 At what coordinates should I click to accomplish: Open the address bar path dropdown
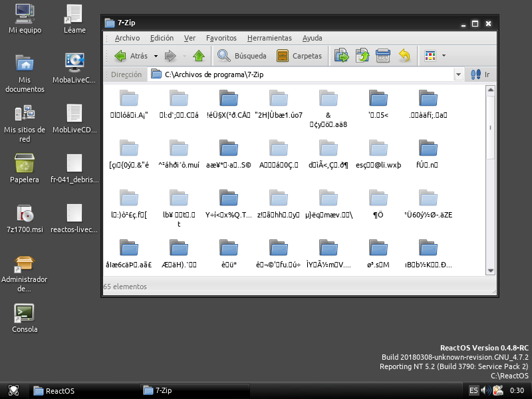pyautogui.click(x=458, y=74)
